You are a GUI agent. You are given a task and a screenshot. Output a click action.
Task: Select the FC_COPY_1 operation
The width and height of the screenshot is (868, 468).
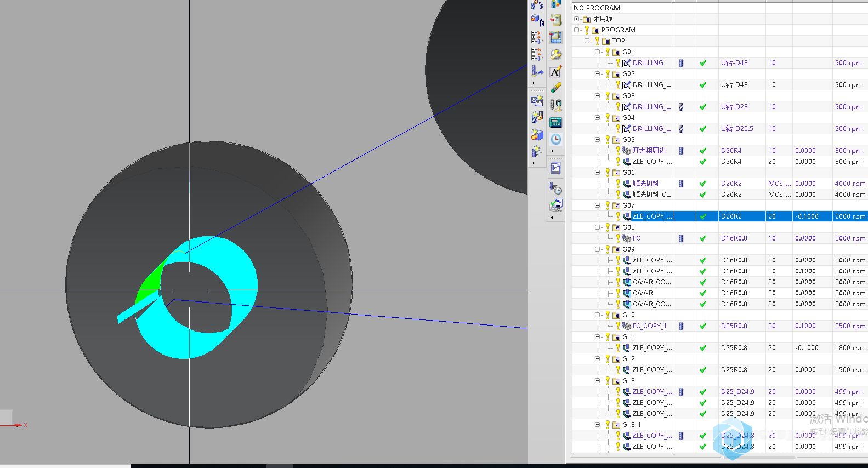pos(649,326)
